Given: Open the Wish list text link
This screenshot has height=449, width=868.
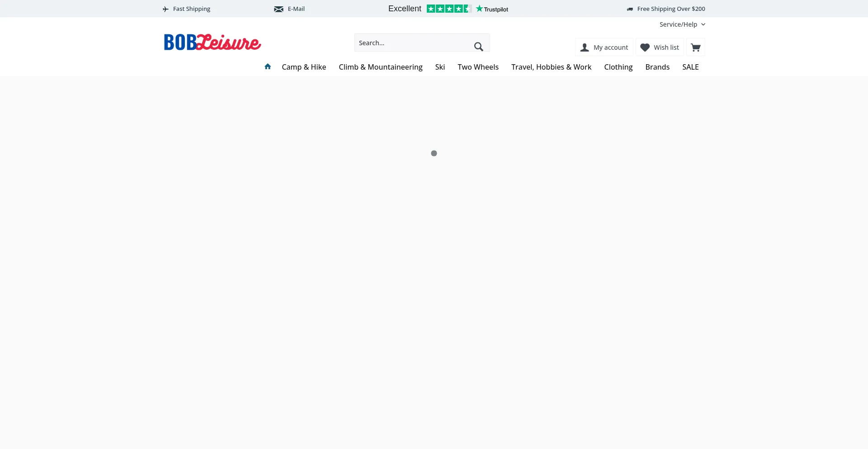Looking at the screenshot, I should click(666, 47).
